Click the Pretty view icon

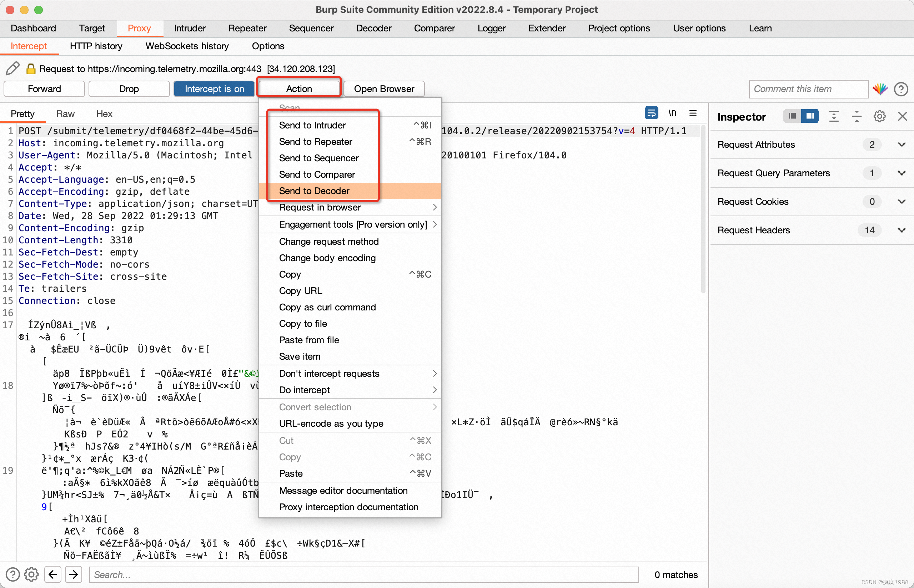click(x=23, y=113)
